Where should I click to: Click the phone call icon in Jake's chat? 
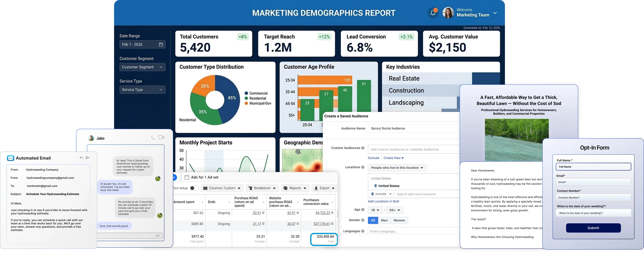(153, 138)
